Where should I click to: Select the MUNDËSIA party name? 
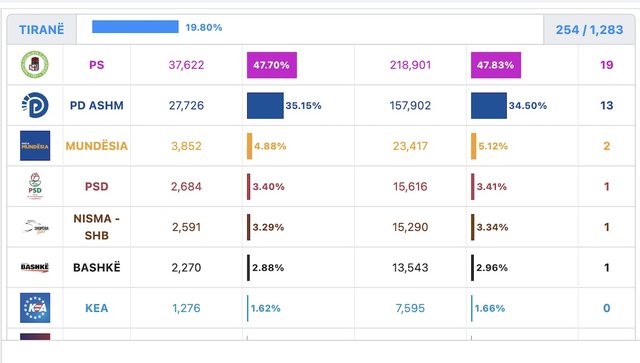click(97, 146)
